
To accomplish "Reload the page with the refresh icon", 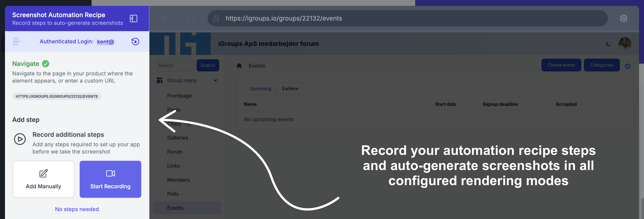I will point(191,18).
